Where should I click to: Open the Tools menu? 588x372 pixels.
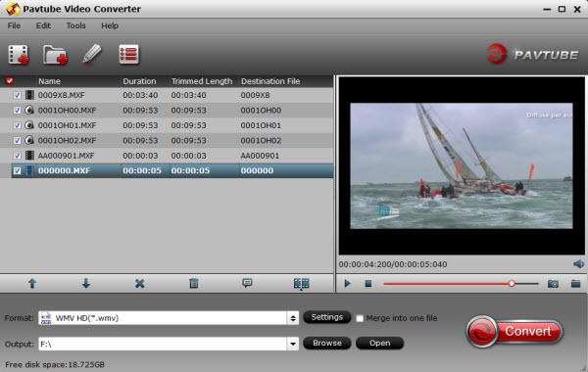tap(75, 25)
